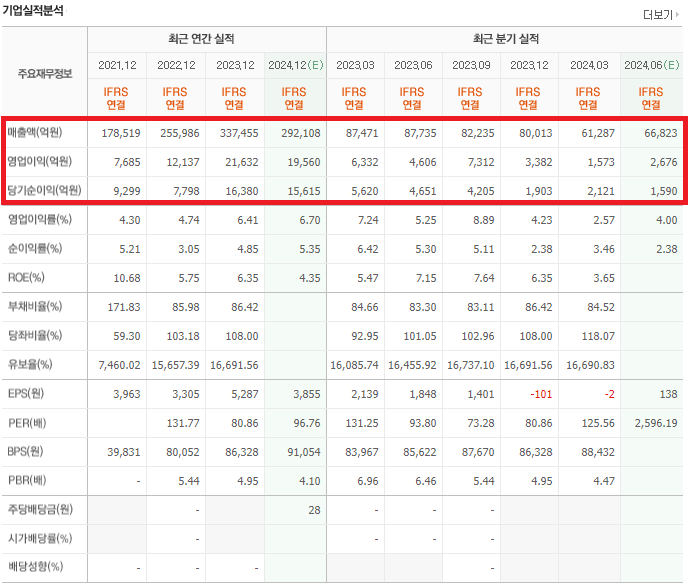This screenshot has width=690, height=585.
Task: Click the PER(배) row label
Action: pos(27,423)
